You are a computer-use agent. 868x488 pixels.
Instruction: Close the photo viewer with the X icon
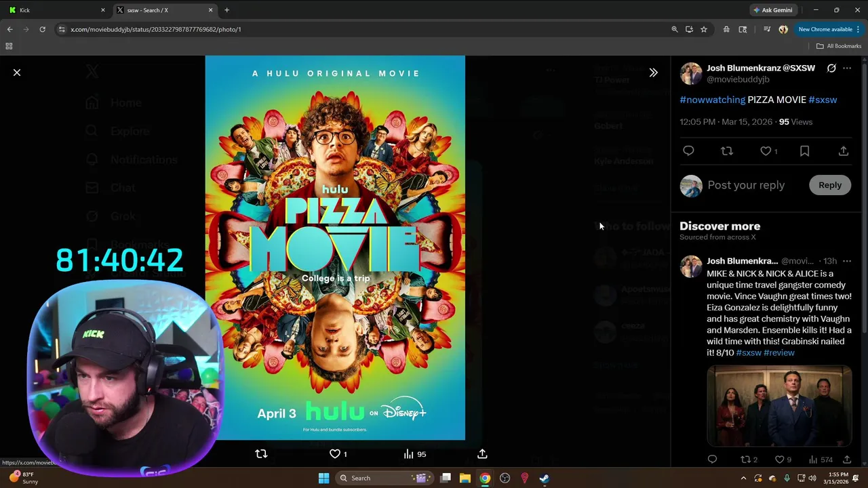click(17, 73)
